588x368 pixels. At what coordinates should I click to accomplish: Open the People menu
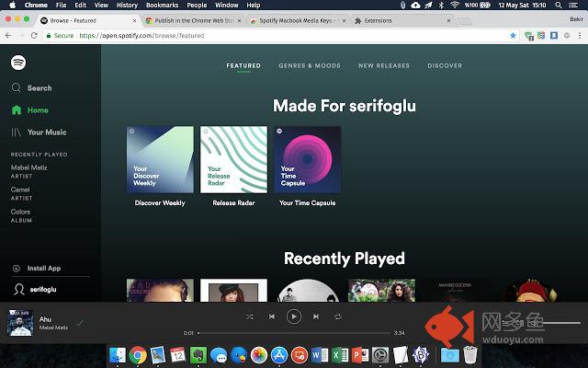(x=197, y=6)
